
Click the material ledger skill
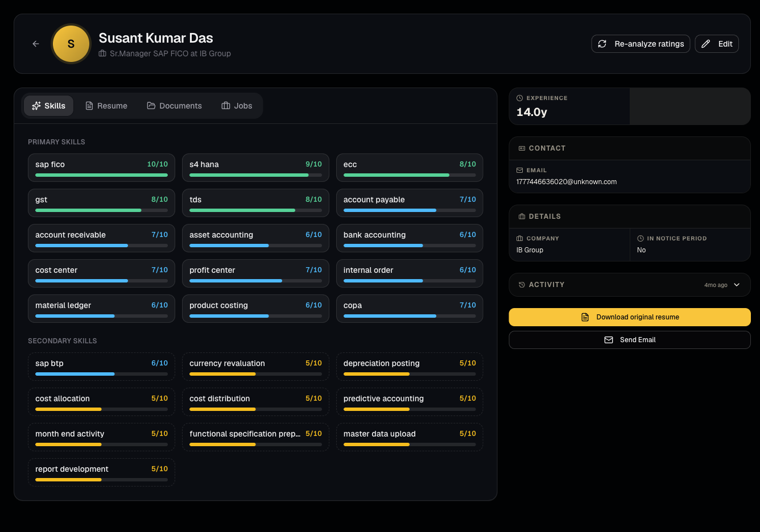pos(101,309)
